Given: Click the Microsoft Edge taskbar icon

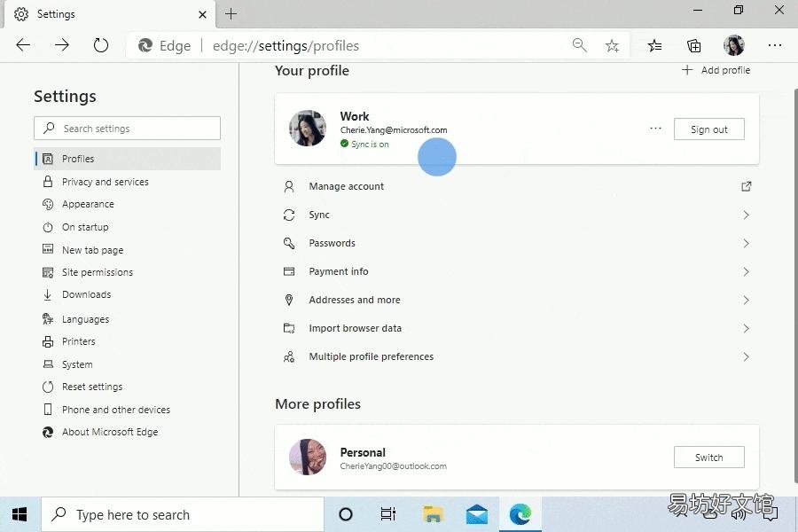Looking at the screenshot, I should coord(520,514).
